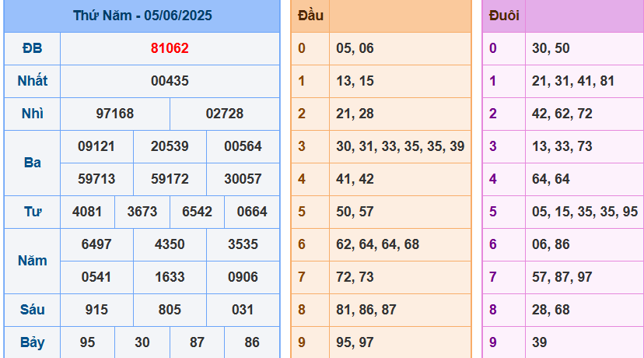Viewport: 644px width, 358px height.
Task: Click third prize number 09121
Action: click(x=96, y=146)
